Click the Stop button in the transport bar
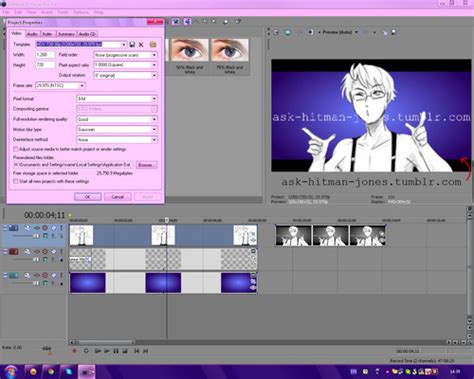This screenshot has width=474, height=379. [x=125, y=351]
